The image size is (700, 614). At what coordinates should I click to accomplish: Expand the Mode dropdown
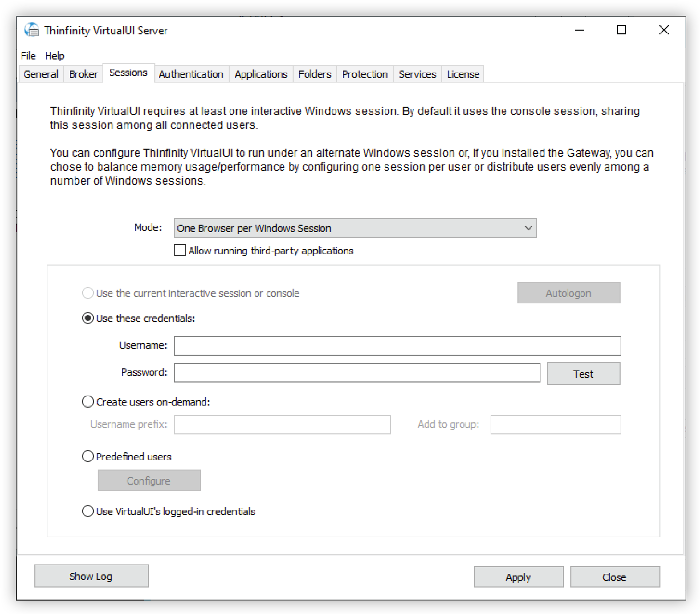click(x=355, y=228)
